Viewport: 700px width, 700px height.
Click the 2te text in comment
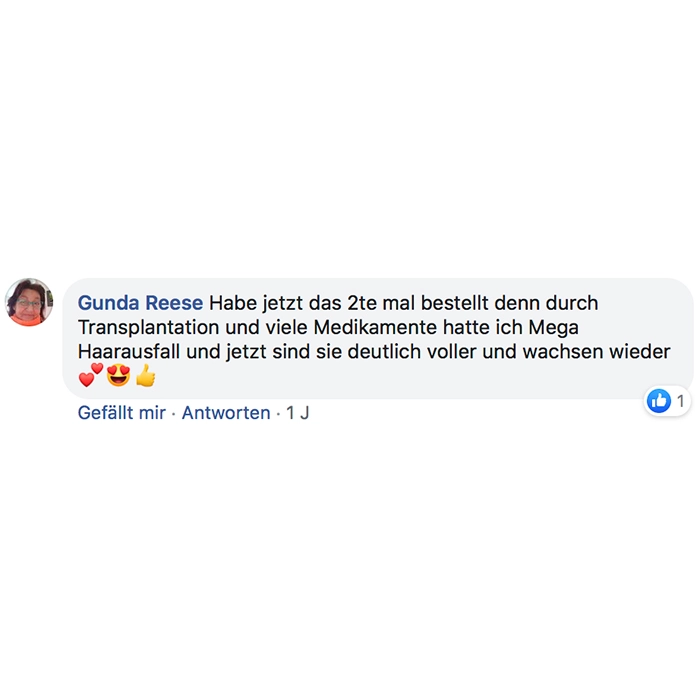click(x=362, y=303)
